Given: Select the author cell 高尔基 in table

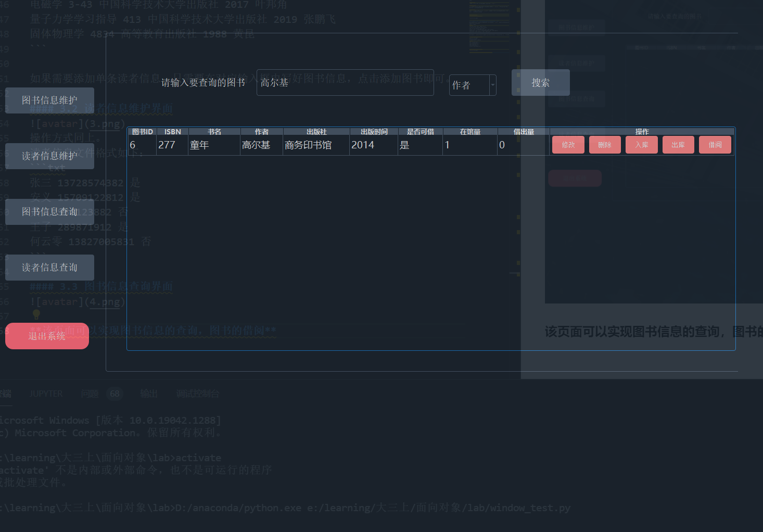Looking at the screenshot, I should 262,145.
